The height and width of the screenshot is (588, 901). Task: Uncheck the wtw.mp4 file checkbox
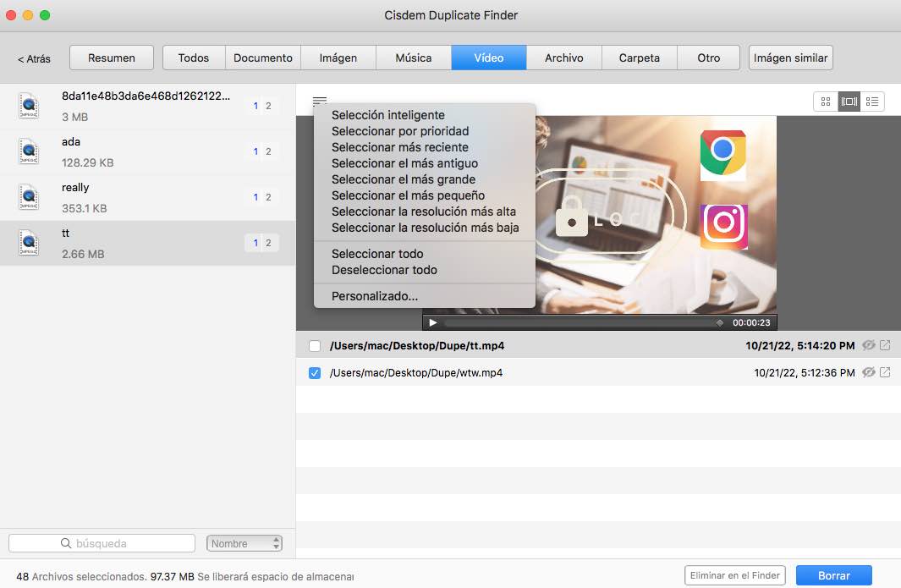pos(315,373)
